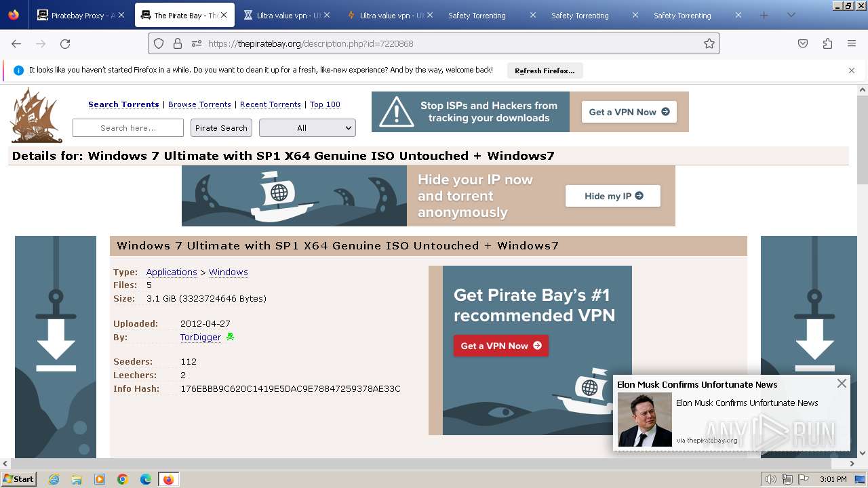The height and width of the screenshot is (488, 868).
Task: Click the Firefox logo icon in tab bar
Action: 14,15
